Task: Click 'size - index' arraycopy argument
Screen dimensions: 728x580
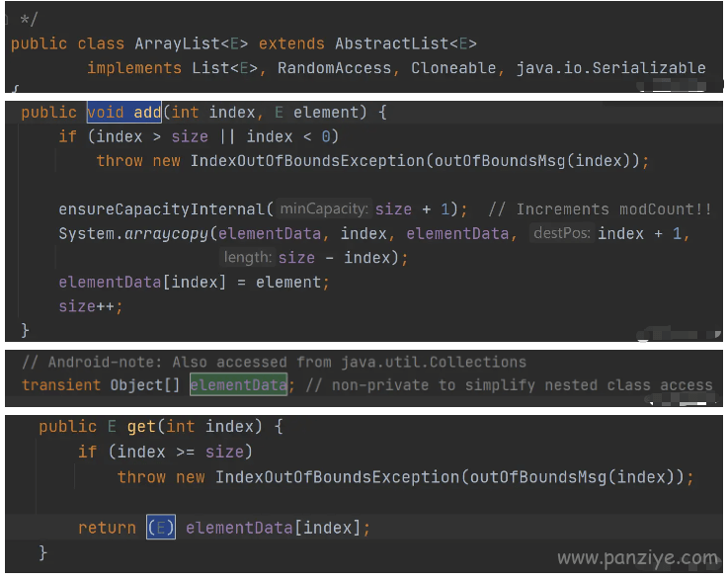Action: (x=334, y=258)
